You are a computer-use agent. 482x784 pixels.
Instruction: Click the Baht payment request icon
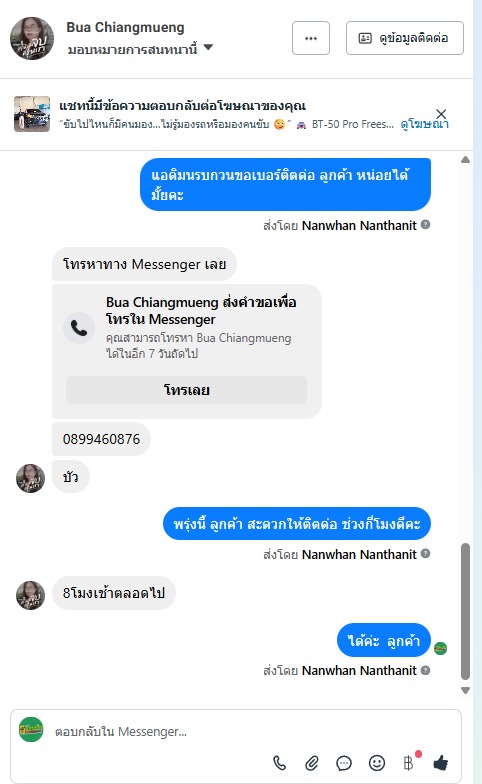click(408, 763)
